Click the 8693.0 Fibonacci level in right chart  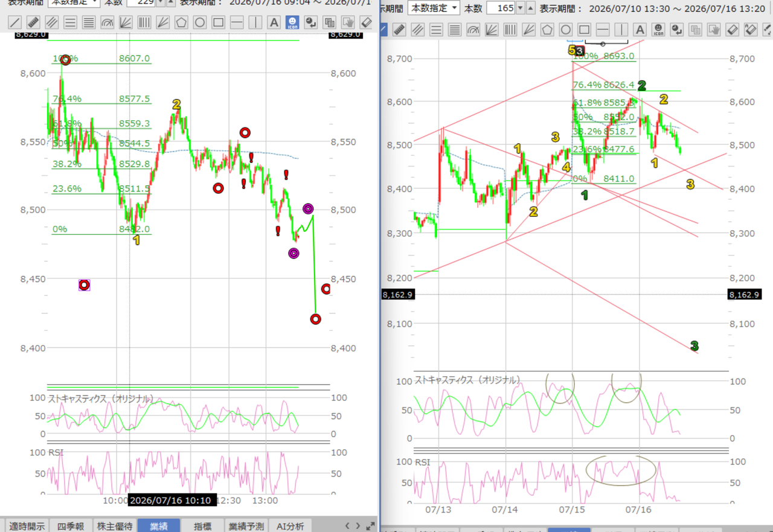[619, 56]
